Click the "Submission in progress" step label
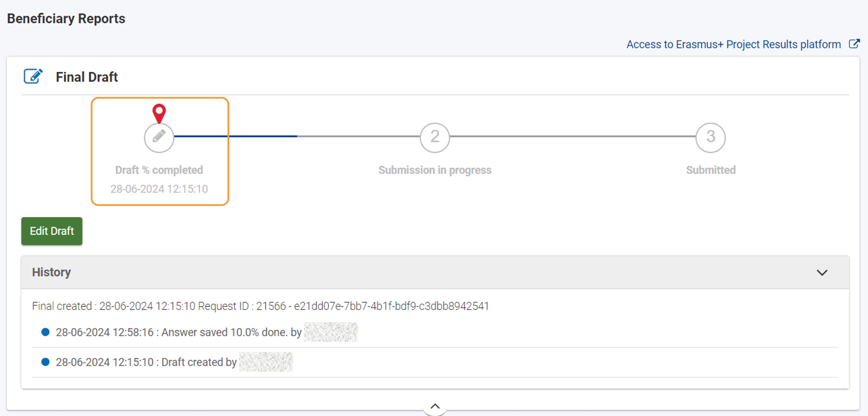The image size is (868, 416). (435, 170)
